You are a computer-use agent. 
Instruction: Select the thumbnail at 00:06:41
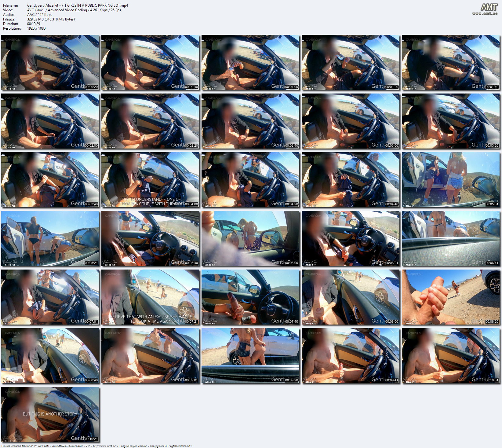pyautogui.click(x=451, y=238)
